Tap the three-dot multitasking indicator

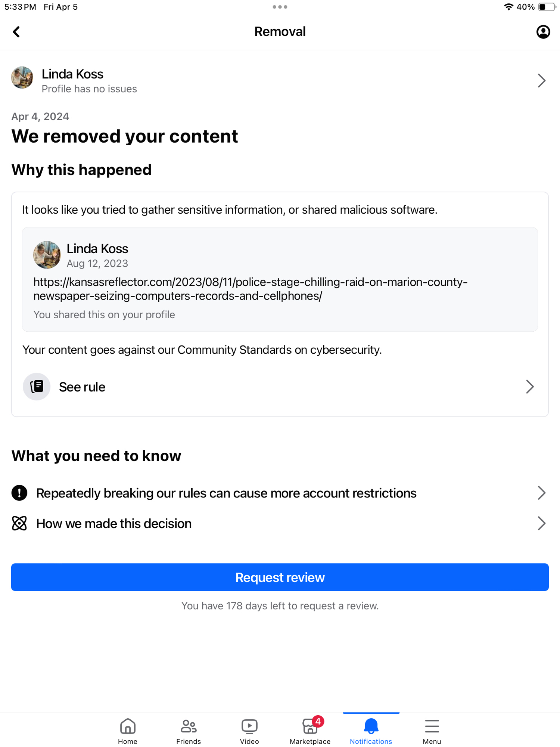(280, 7)
